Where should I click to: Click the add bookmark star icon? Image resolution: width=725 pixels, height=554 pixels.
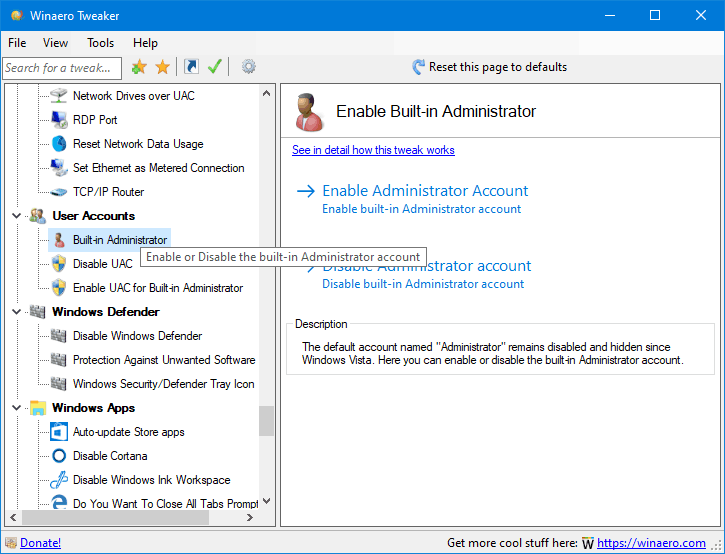coord(139,67)
